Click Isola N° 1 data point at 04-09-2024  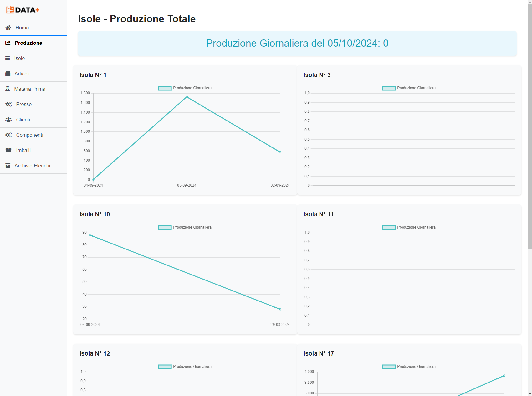tap(93, 180)
